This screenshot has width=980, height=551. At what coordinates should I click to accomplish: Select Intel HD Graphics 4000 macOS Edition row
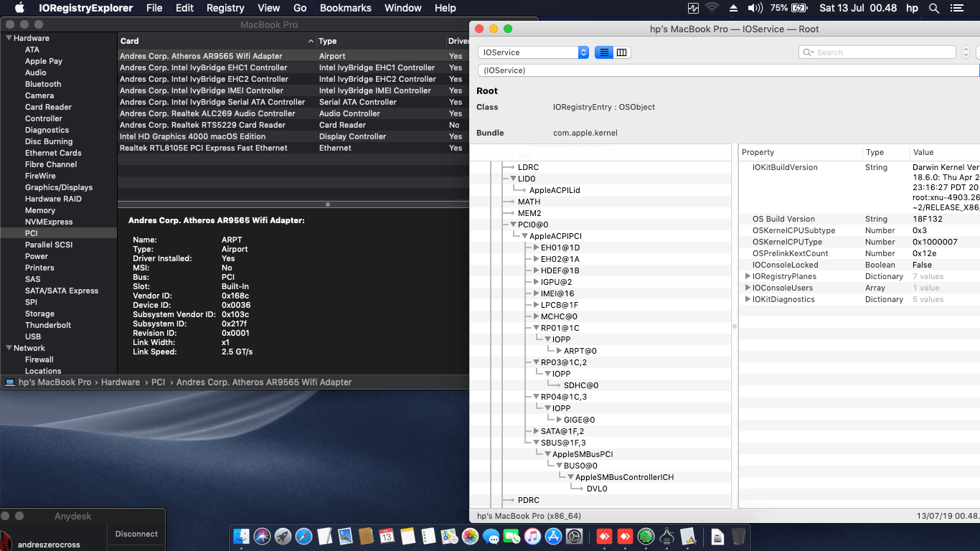coord(293,136)
